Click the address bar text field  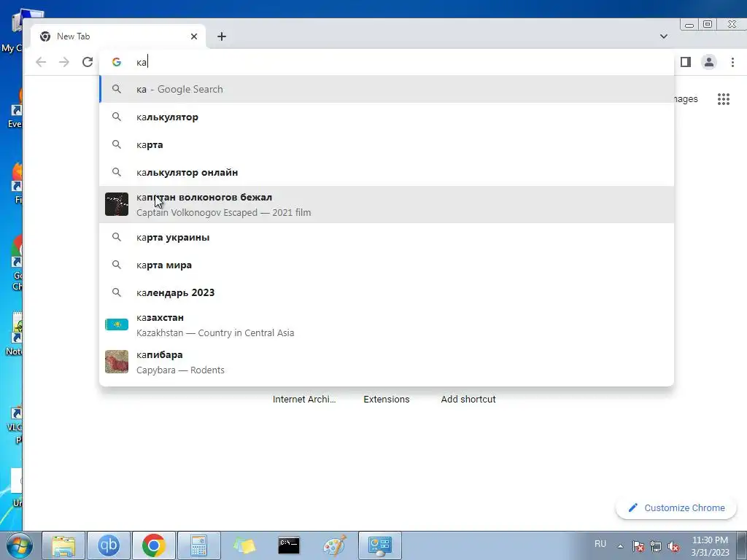(x=386, y=62)
